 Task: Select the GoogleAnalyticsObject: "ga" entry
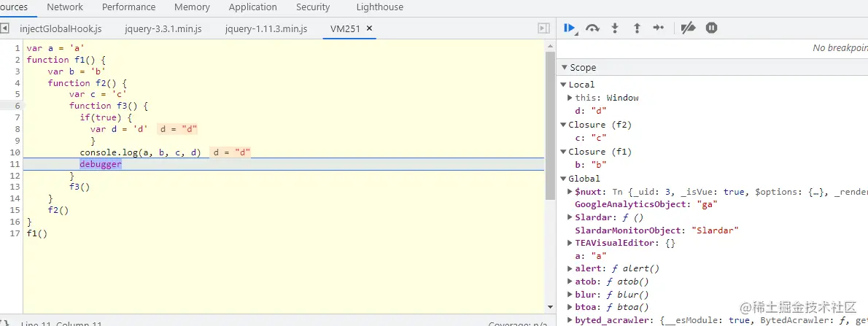pyautogui.click(x=646, y=205)
